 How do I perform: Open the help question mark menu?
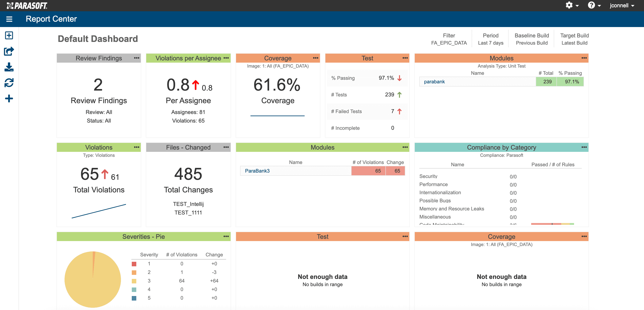click(x=594, y=5)
